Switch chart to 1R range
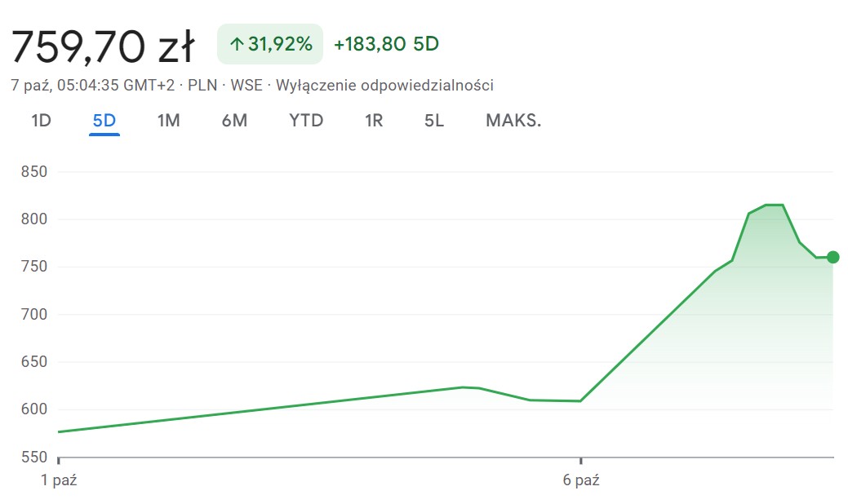This screenshot has width=848, height=504. [x=374, y=121]
